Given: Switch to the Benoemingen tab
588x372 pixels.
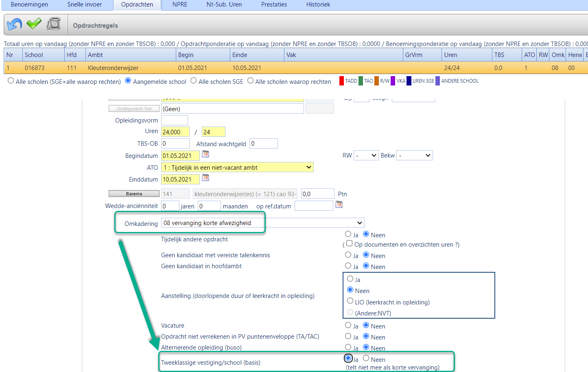Looking at the screenshot, I should [29, 4].
